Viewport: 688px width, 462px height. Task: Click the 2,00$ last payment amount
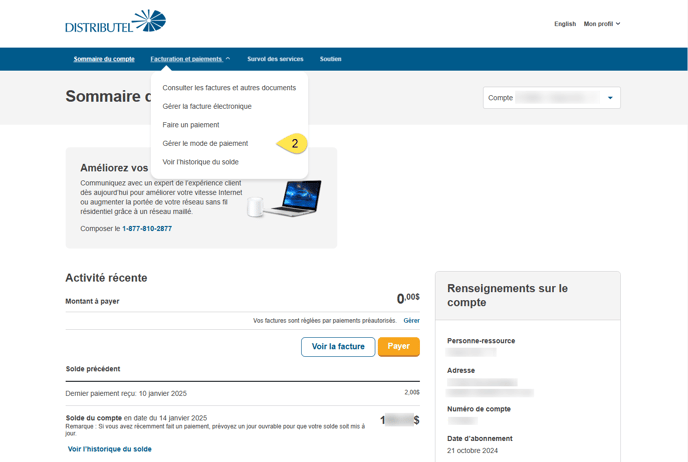(x=412, y=392)
